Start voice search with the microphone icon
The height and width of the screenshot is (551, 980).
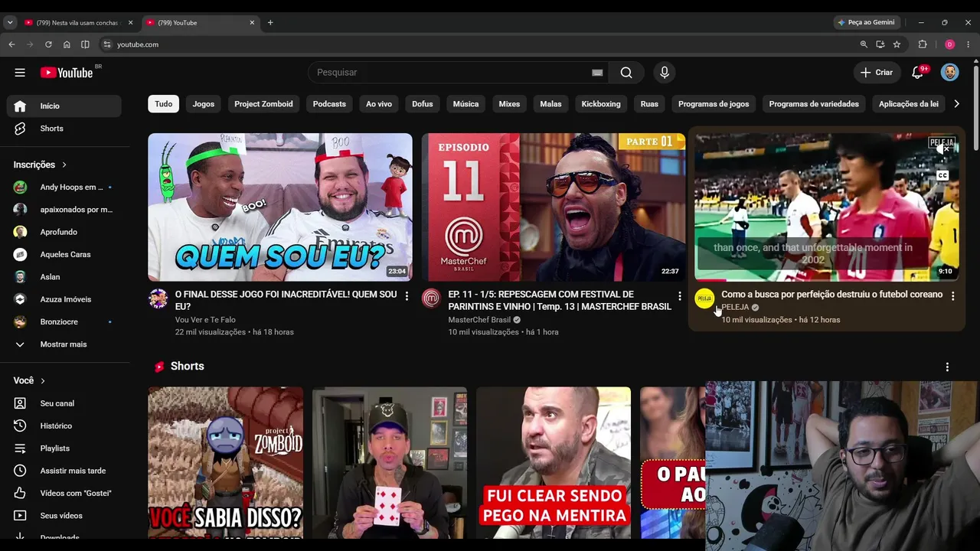pyautogui.click(x=665, y=73)
